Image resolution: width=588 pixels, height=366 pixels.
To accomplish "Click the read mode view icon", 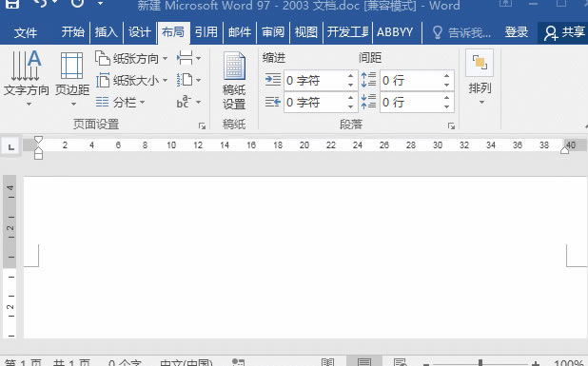I will pyautogui.click(x=328, y=362).
